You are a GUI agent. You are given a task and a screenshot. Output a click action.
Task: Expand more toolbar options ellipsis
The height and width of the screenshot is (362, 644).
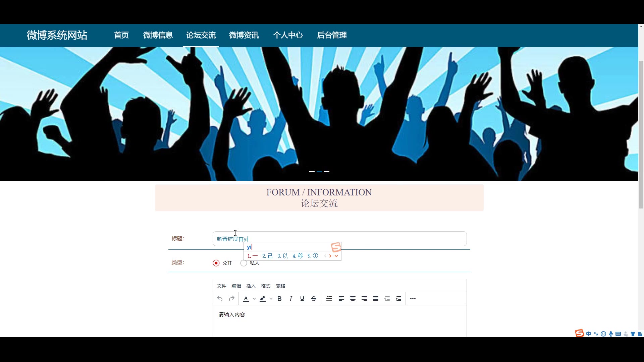pos(413,299)
